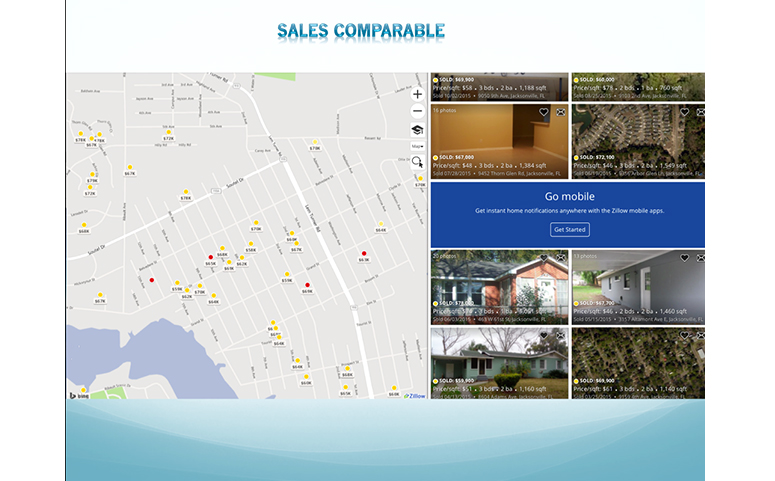Favorite the $72,100 Arbor Glen listing
The image size is (775, 481).
[x=685, y=112]
